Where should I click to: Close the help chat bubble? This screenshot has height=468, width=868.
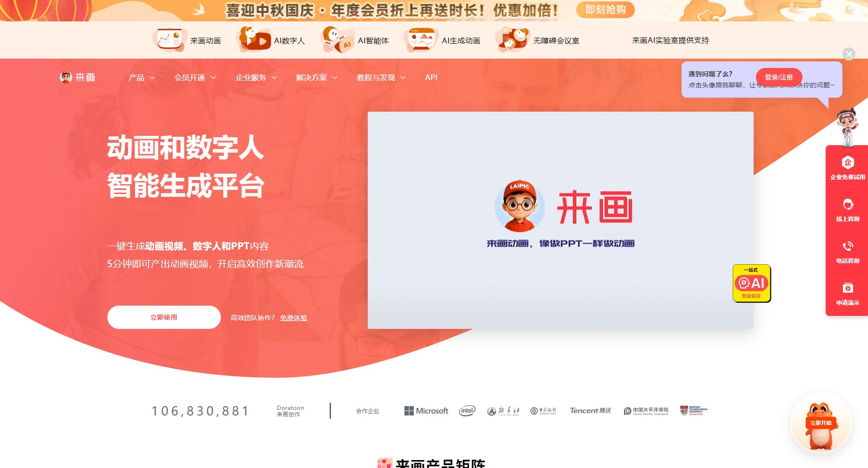click(849, 54)
